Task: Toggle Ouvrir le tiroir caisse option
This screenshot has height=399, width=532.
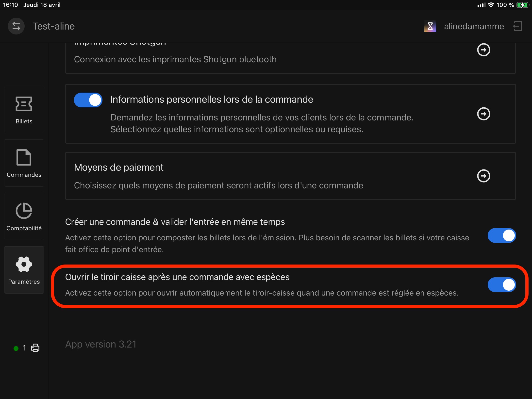Action: click(502, 285)
